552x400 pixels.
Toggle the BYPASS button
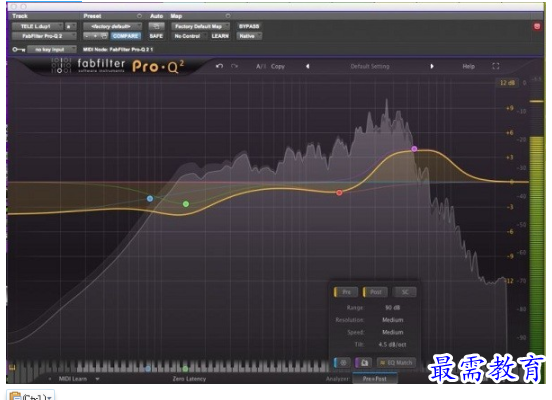click(249, 26)
